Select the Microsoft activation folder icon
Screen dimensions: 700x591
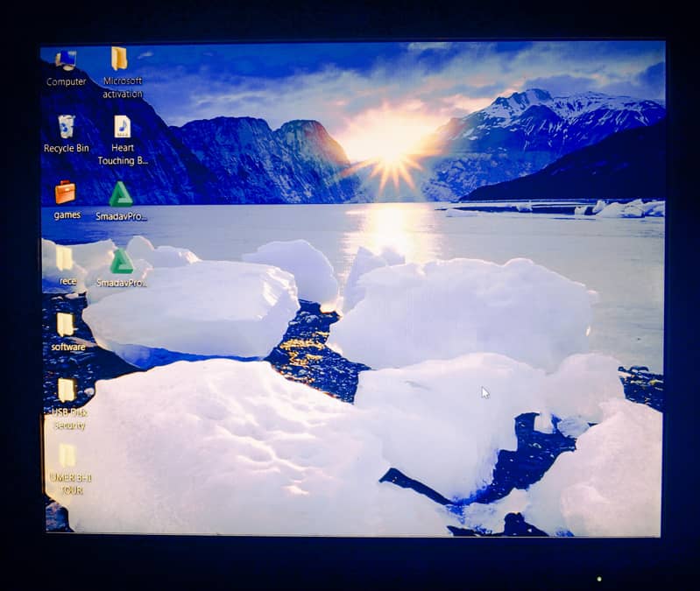coord(119,59)
